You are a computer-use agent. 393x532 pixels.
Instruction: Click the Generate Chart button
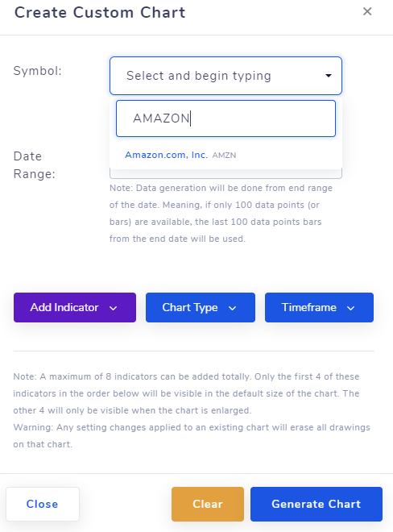click(x=316, y=504)
